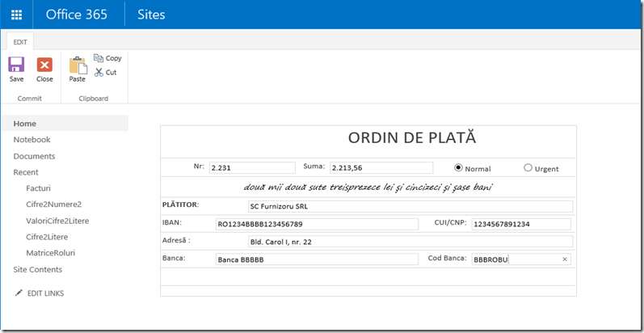Image resolution: width=644 pixels, height=333 pixels.
Task: Clear the Cod Banca field with X
Action: pos(565,259)
